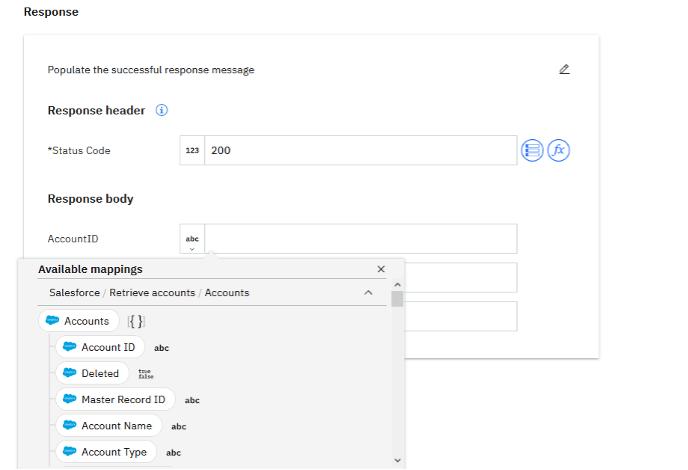Collapse the Salesforce Retrieve accounts section
The image size is (688, 470).
368,293
